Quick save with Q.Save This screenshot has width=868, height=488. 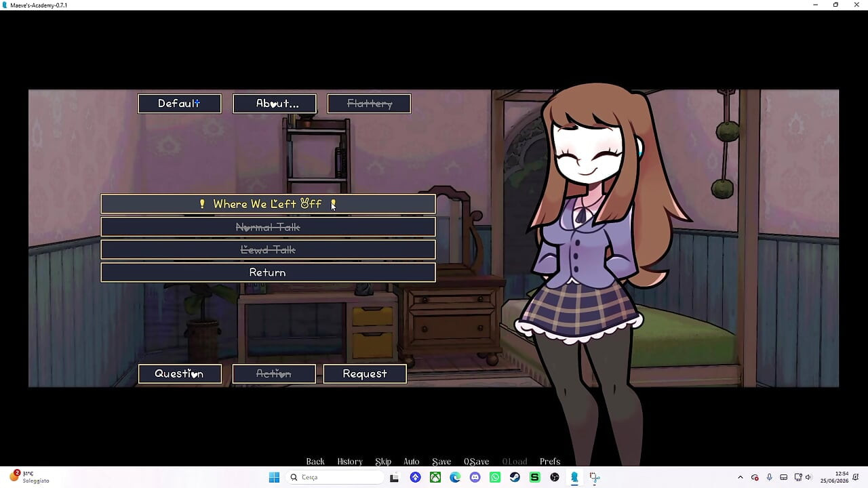[x=477, y=462]
